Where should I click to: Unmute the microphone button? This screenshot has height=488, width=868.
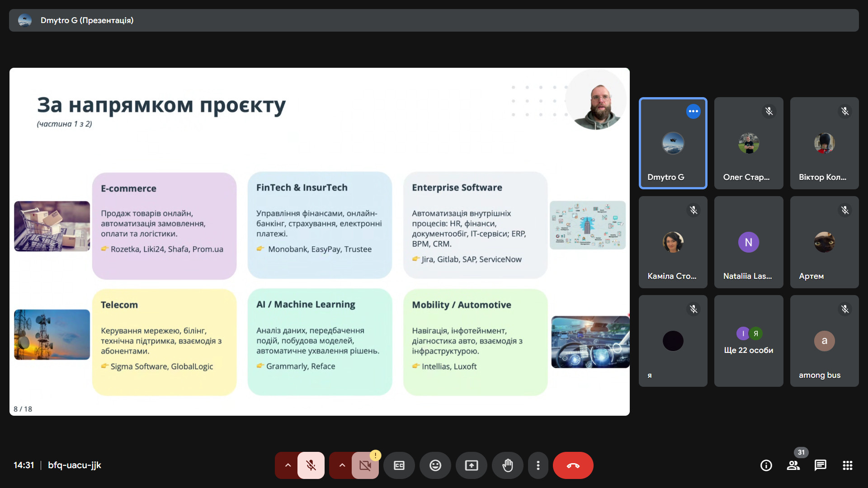[311, 465]
